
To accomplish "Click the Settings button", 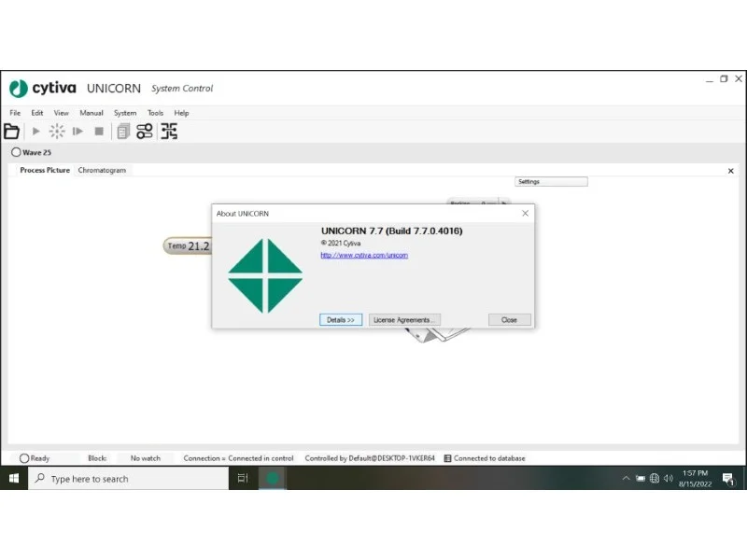I will (x=551, y=181).
